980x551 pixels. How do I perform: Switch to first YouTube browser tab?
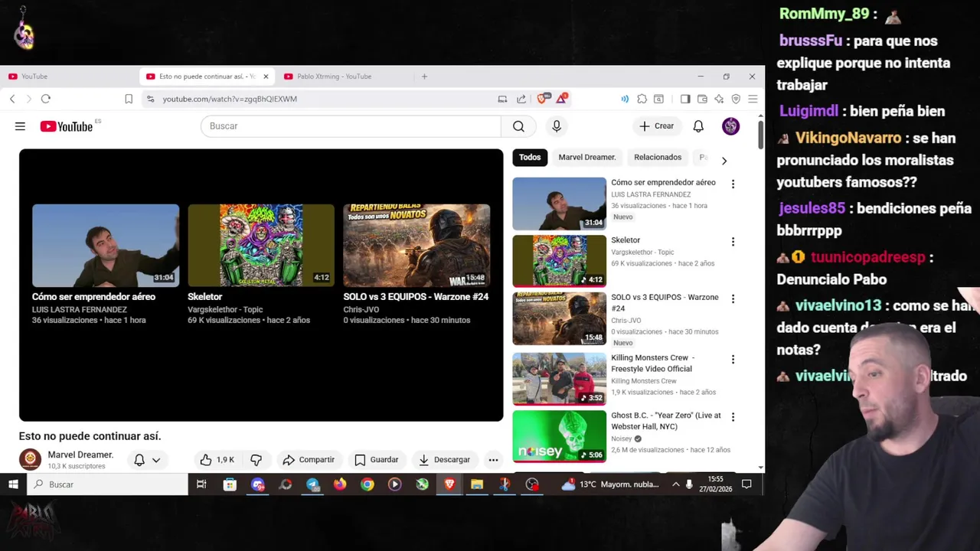pos(69,77)
